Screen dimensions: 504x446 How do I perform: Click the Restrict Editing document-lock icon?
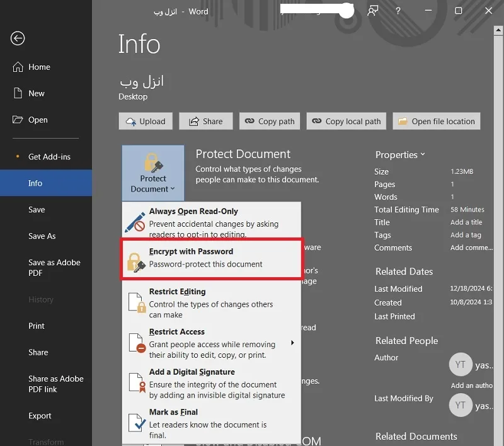(x=137, y=302)
